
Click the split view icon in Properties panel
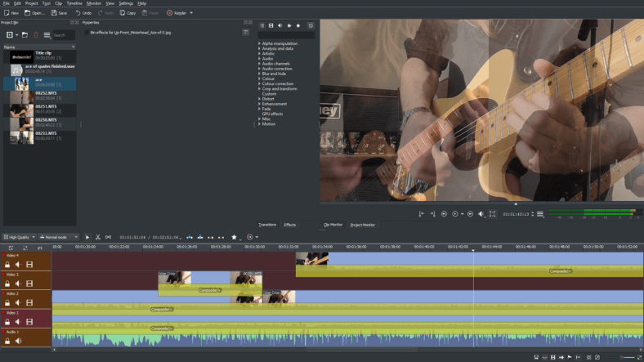(246, 32)
